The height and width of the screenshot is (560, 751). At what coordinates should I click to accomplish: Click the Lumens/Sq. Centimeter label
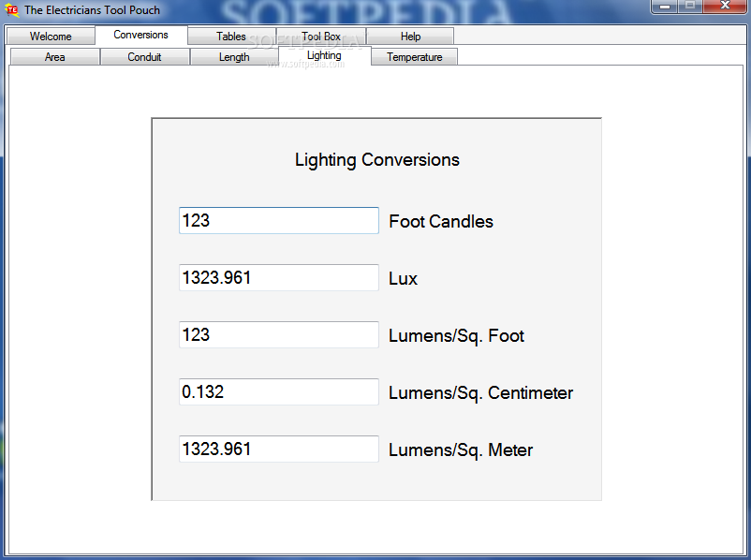point(480,393)
